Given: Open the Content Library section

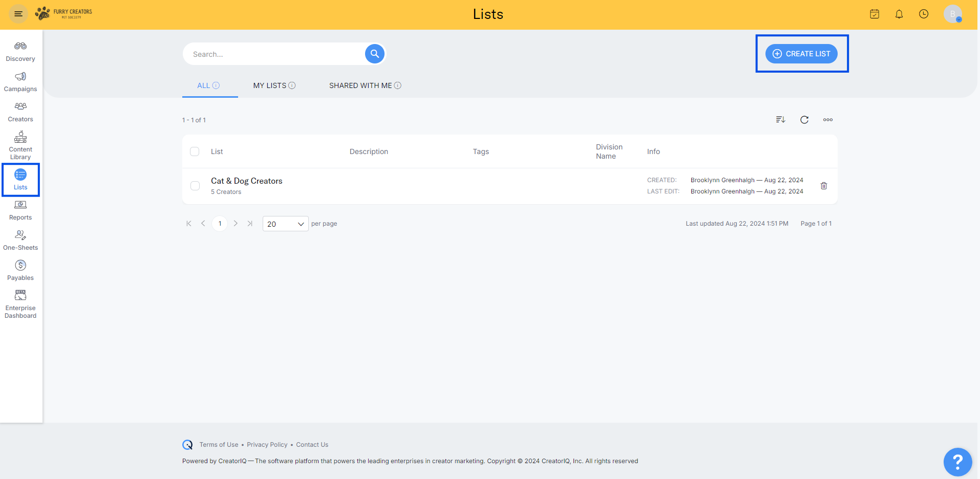Looking at the screenshot, I should pyautogui.click(x=20, y=145).
